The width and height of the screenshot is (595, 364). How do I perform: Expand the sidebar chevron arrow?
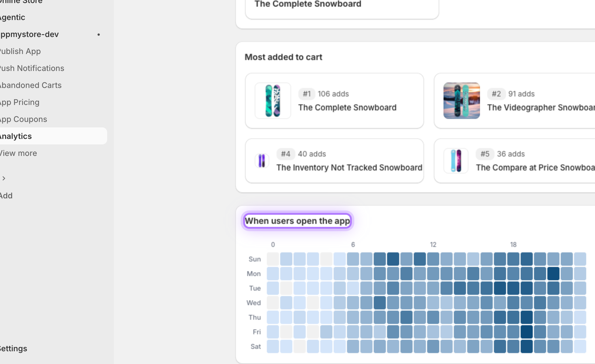coord(4,178)
